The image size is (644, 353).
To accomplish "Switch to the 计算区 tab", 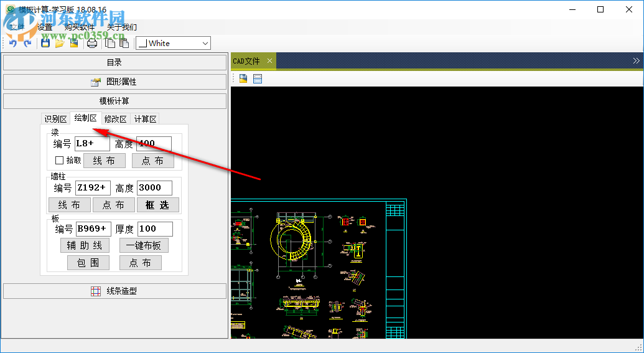I will point(146,119).
